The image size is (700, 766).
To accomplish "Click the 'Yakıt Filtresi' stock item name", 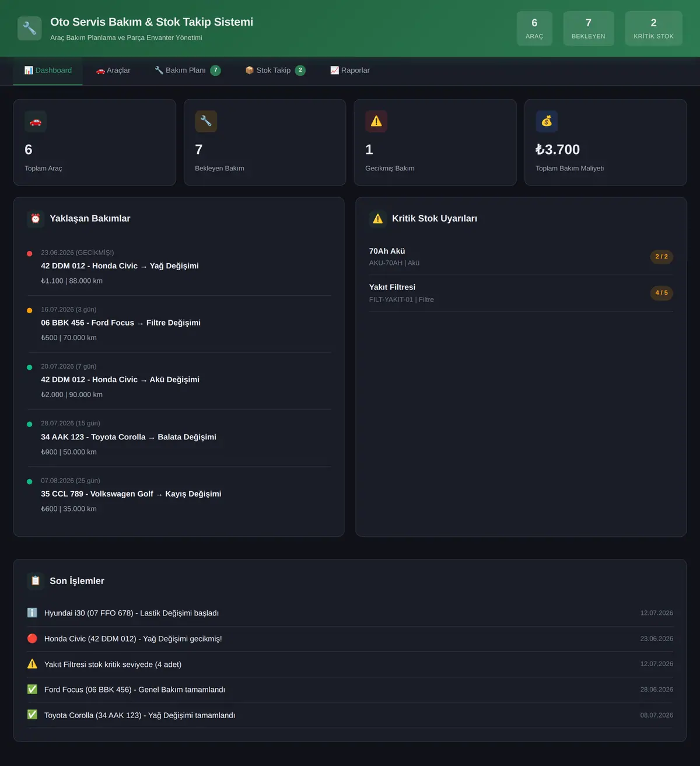I will point(392,287).
